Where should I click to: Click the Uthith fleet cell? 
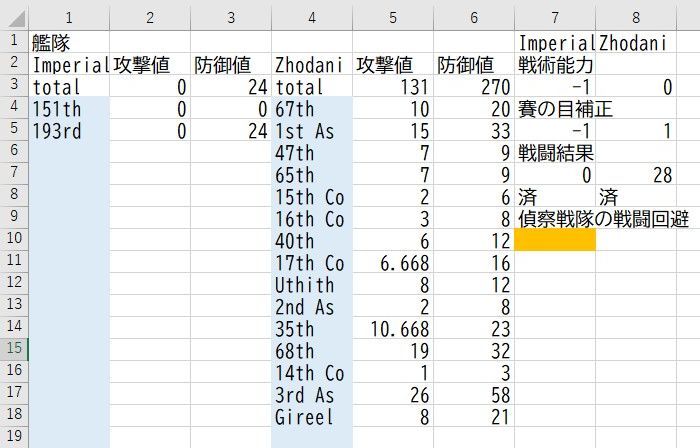(x=312, y=284)
